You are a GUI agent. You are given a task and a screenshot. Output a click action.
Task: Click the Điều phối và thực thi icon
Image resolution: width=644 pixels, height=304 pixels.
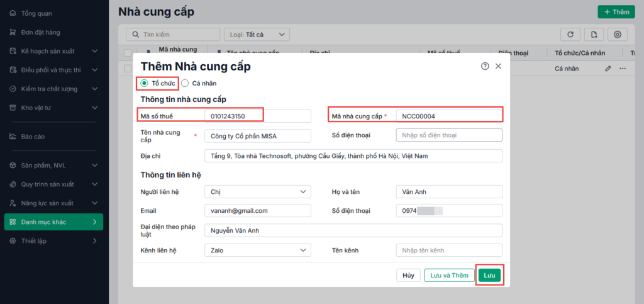(13, 70)
